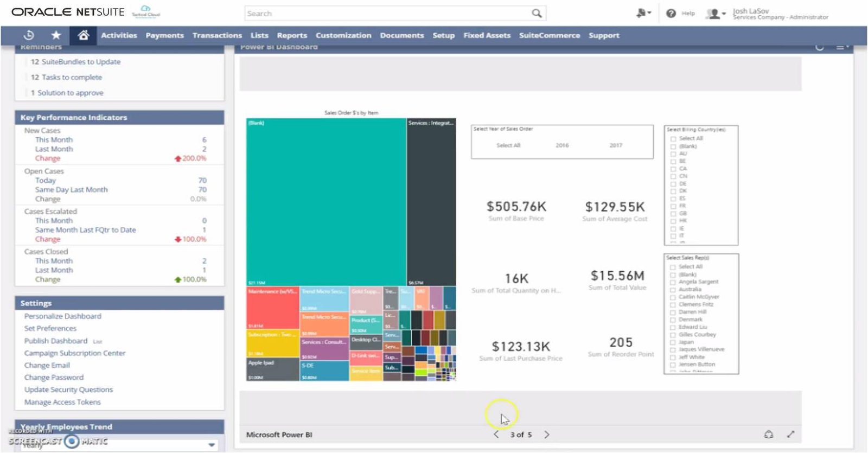
Task: Open Manage Access Tokens link
Action: pos(62,402)
